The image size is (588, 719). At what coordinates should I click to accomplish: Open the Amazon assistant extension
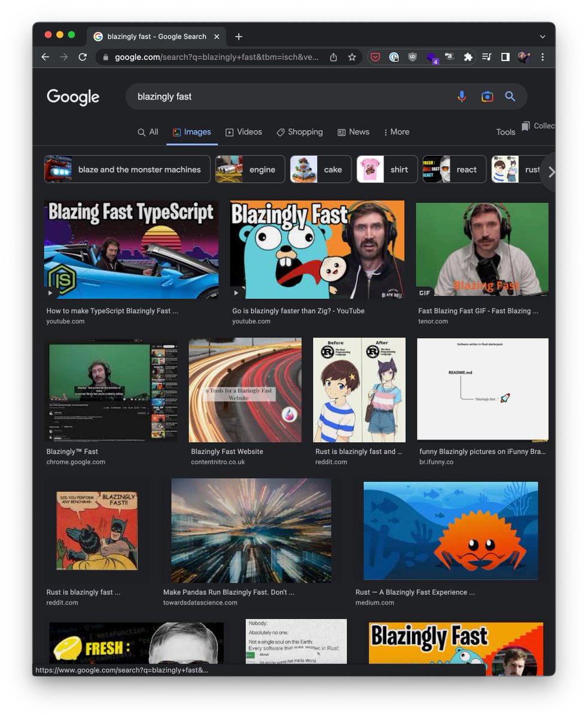pos(450,57)
